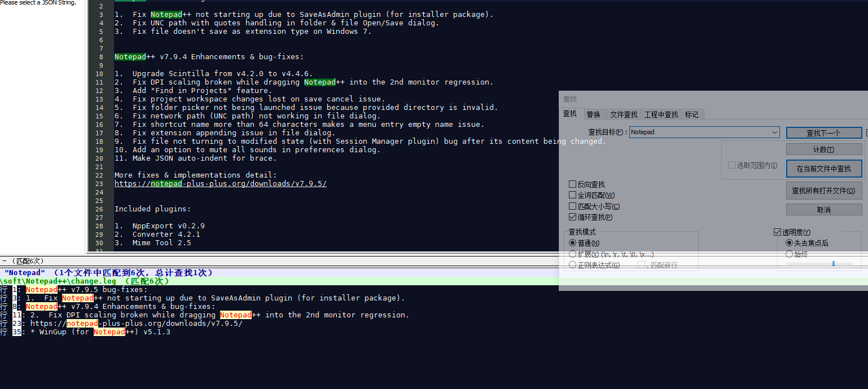Open the notepad-plus-plus.org v7.9.5 download link
The height and width of the screenshot is (389, 868).
[x=220, y=183]
